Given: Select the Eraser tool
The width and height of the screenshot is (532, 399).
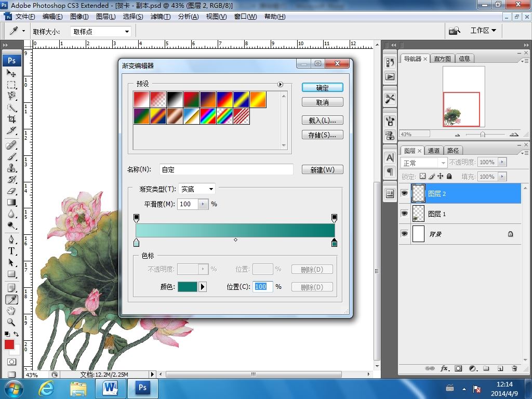Looking at the screenshot, I should point(11,191).
